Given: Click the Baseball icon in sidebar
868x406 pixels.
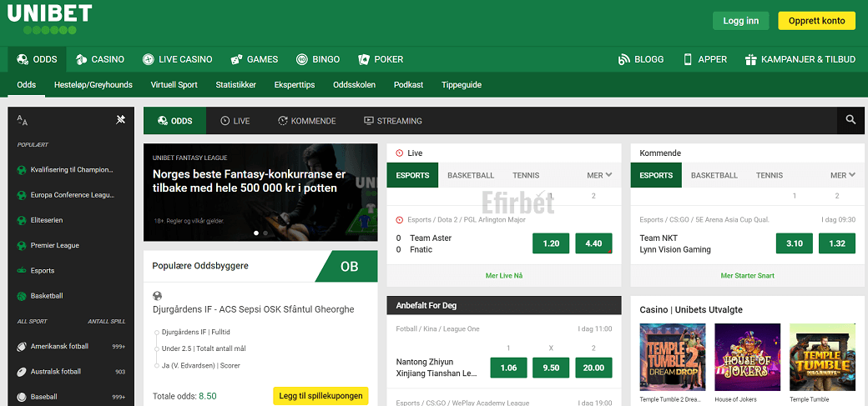Looking at the screenshot, I should (x=22, y=397).
